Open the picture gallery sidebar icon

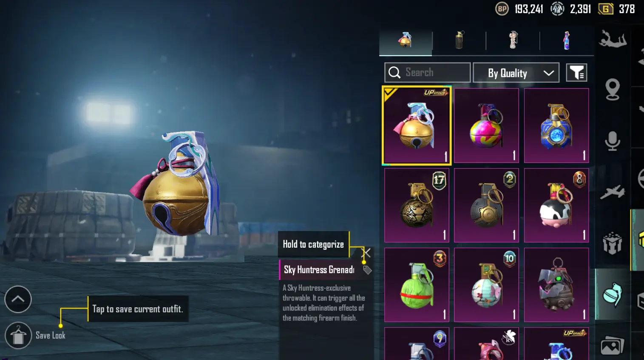click(x=612, y=346)
